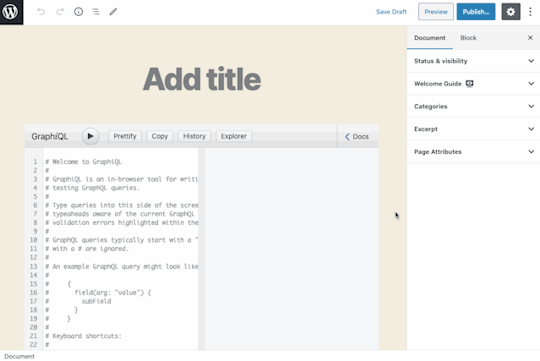
Task: Toggle the GraphiQL Explorer panel
Action: point(234,136)
